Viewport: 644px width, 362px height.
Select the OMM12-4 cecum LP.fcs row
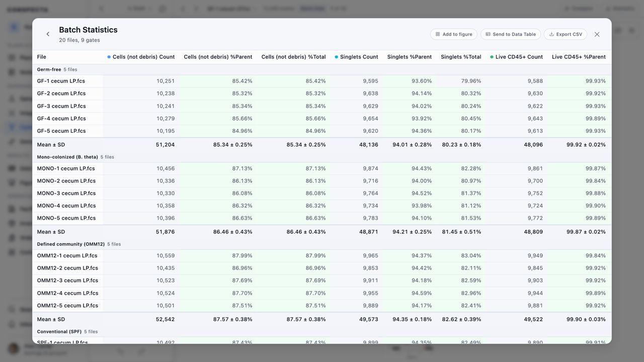tap(322, 293)
